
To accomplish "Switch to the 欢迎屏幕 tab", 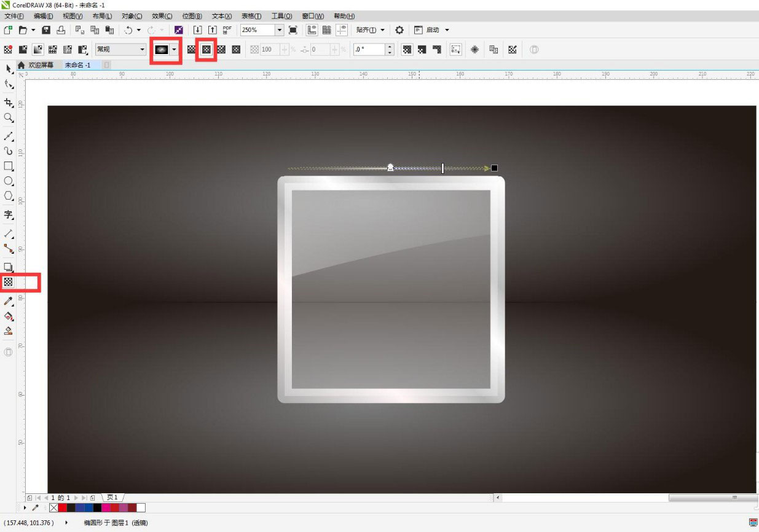I will tap(41, 65).
